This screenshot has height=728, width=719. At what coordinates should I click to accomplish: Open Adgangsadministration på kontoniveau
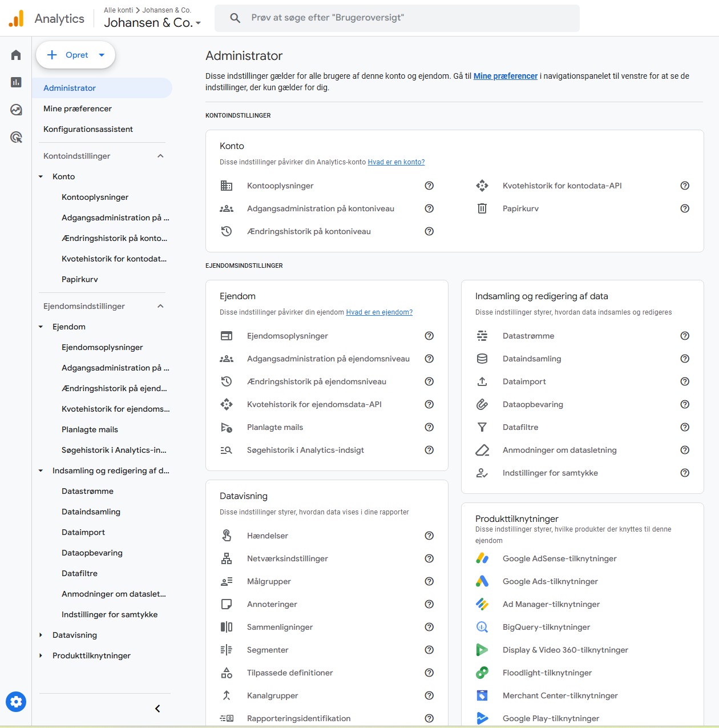[321, 208]
